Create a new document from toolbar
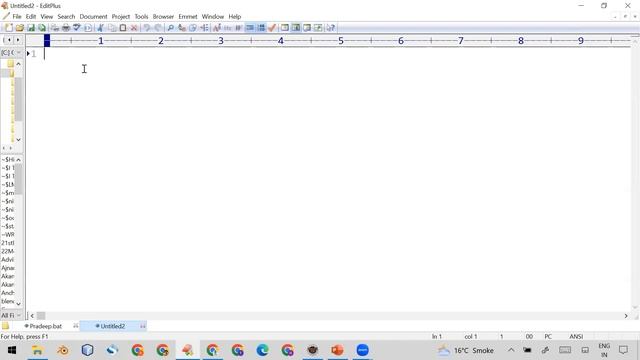Viewport: 640px width, 360px height. pos(8,28)
